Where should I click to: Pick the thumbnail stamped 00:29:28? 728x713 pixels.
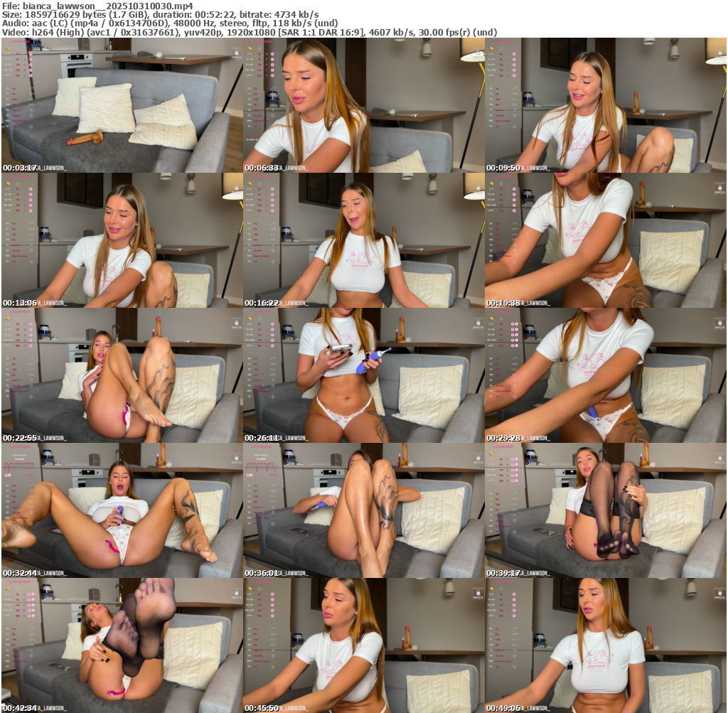pos(606,375)
